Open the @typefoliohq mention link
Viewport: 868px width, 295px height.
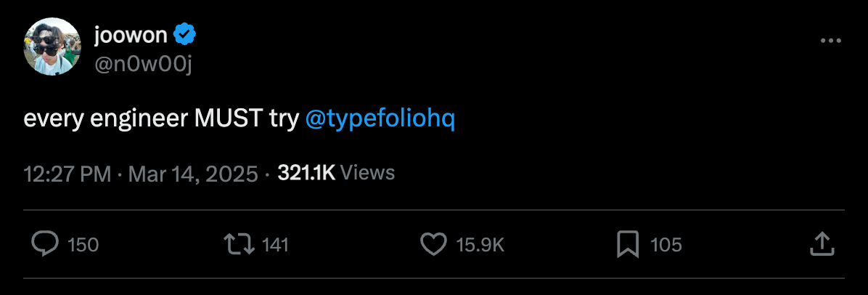(380, 119)
